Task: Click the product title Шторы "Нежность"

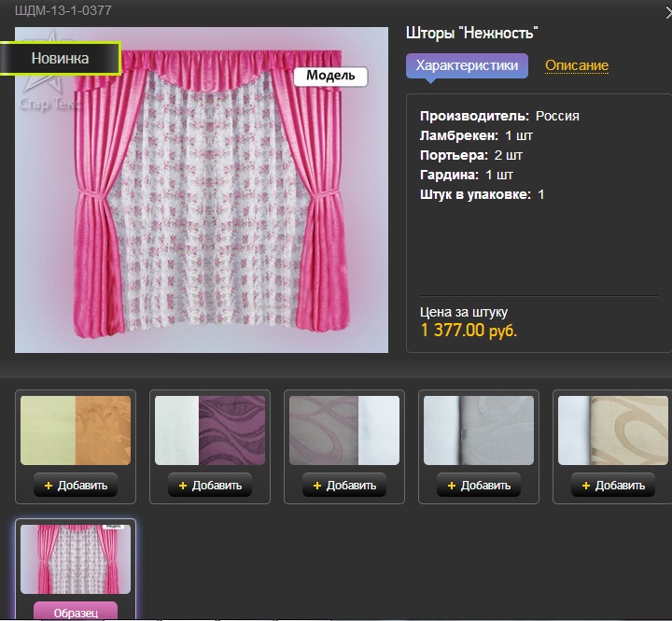Action: [x=472, y=33]
